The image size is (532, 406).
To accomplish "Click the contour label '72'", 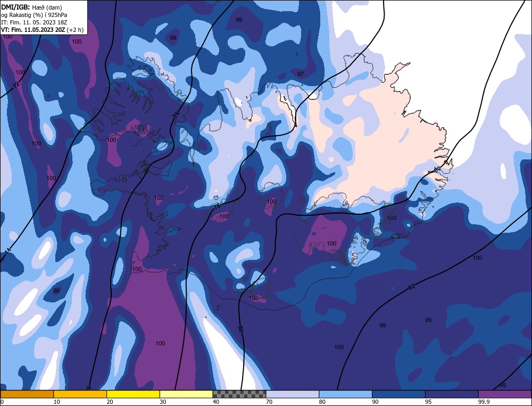I will tap(16, 86).
